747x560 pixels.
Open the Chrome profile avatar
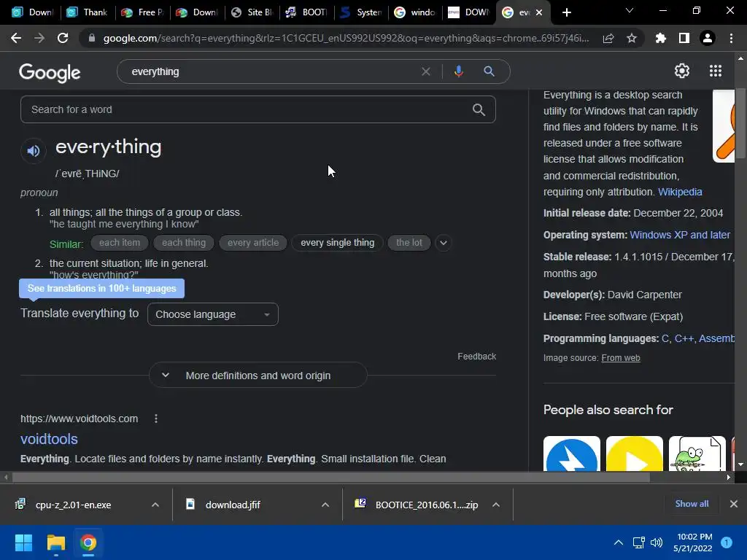[708, 38]
